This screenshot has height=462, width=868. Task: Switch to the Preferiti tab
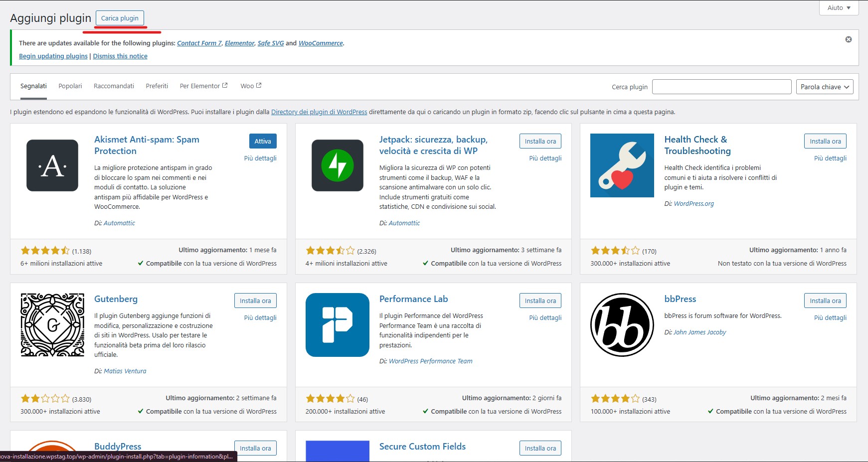157,86
